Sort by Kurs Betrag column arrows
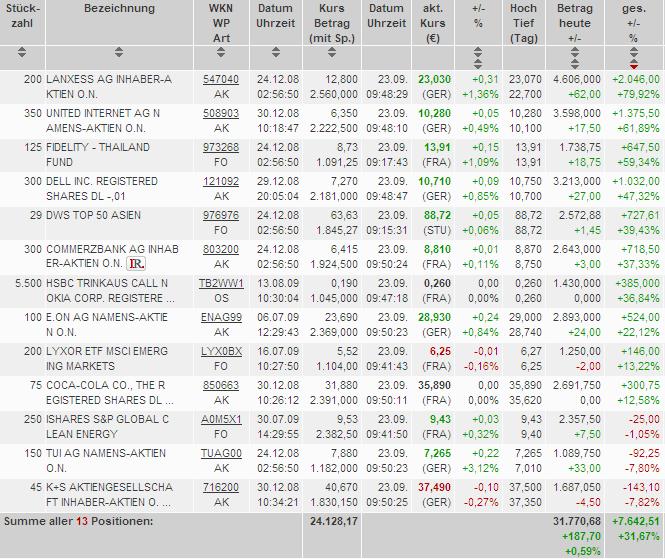 (x=332, y=53)
